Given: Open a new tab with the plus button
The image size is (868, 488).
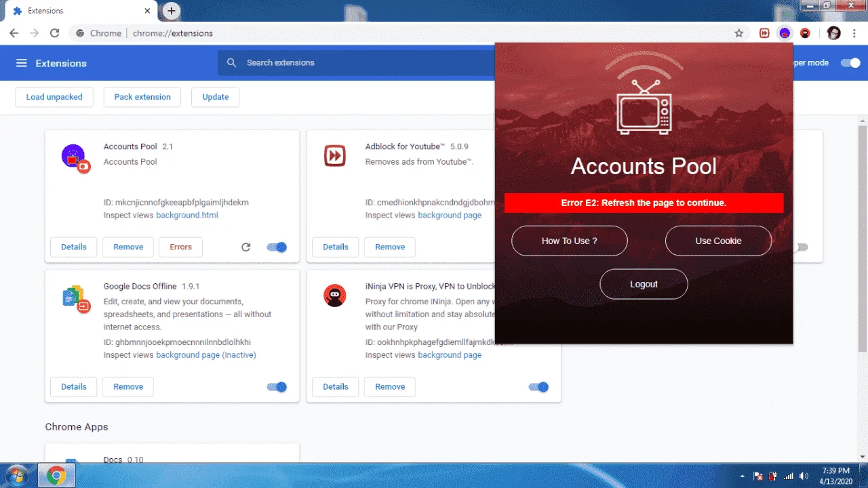Looking at the screenshot, I should (172, 11).
